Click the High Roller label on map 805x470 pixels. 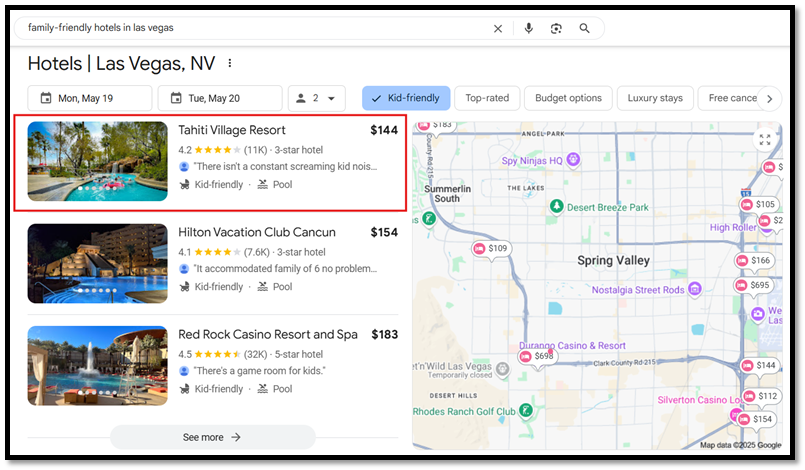click(x=733, y=227)
